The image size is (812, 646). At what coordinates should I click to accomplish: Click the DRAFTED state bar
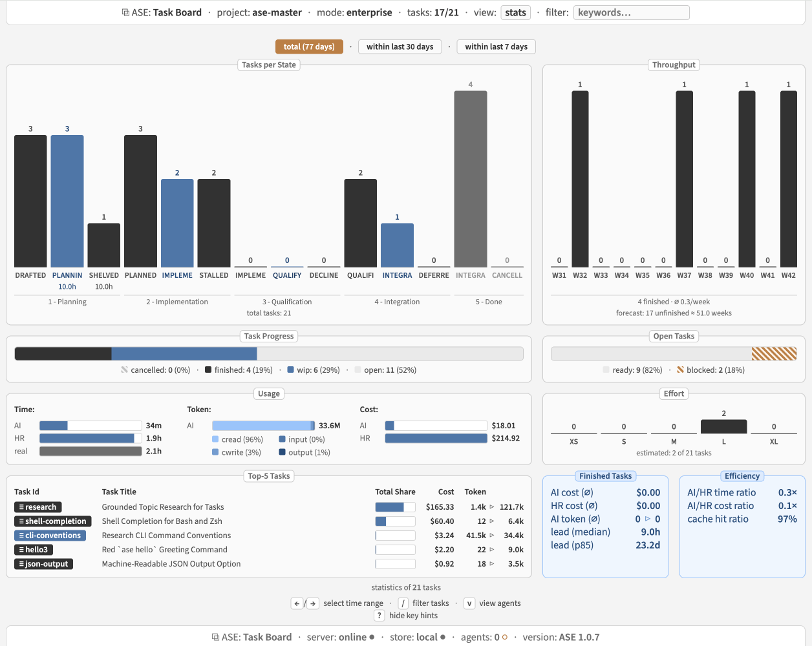pos(30,201)
